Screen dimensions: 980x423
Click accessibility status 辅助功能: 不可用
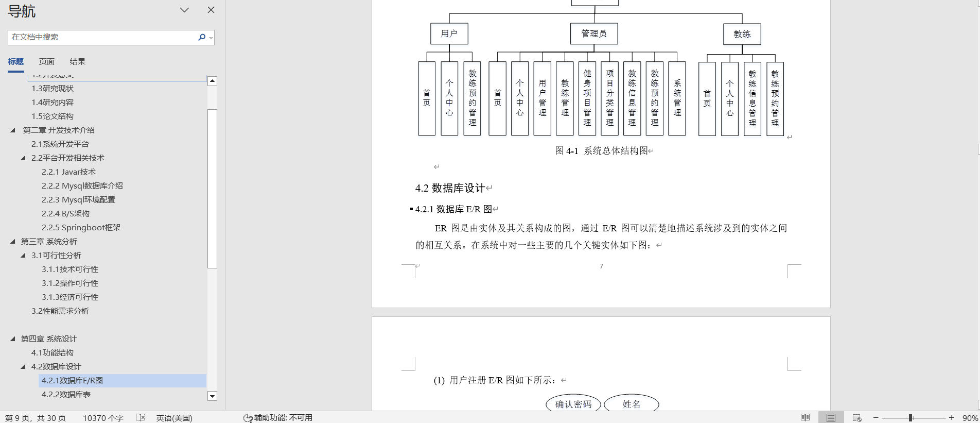click(x=278, y=418)
